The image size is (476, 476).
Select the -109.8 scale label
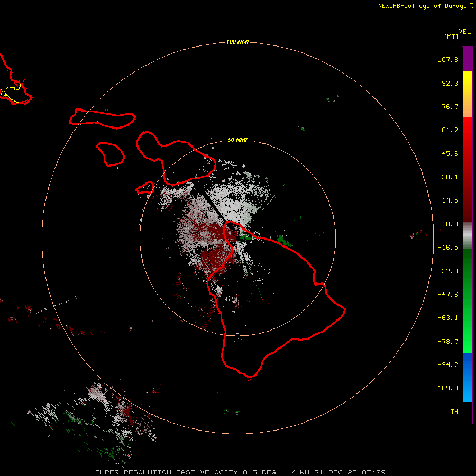click(x=446, y=388)
